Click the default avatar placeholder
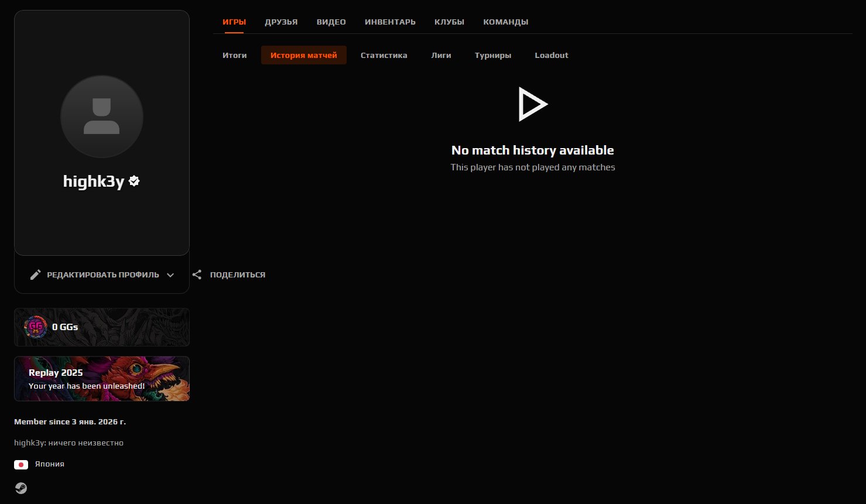 (x=102, y=116)
